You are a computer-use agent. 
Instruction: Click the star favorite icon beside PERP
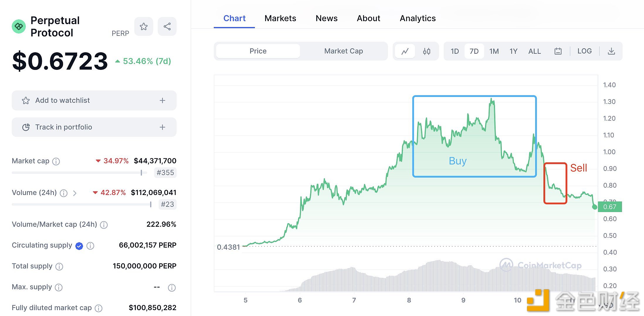[x=144, y=26]
